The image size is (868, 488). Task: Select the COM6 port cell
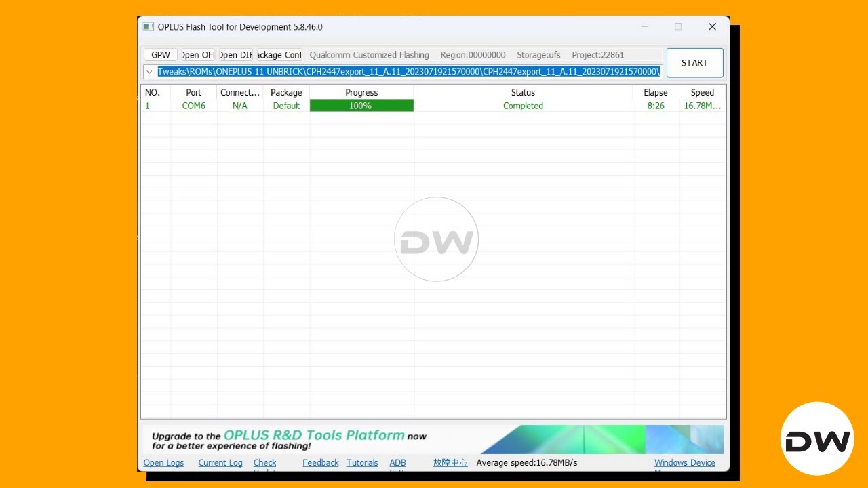click(x=194, y=106)
